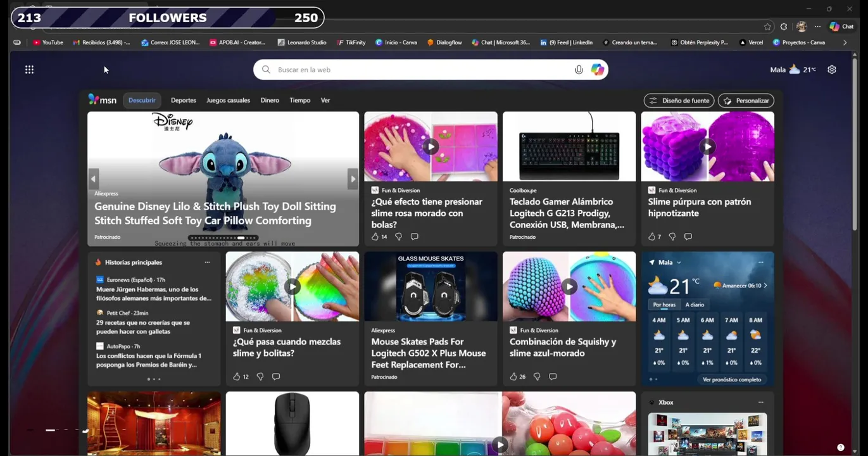
Task: Open the Tiempo tab
Action: tap(300, 100)
